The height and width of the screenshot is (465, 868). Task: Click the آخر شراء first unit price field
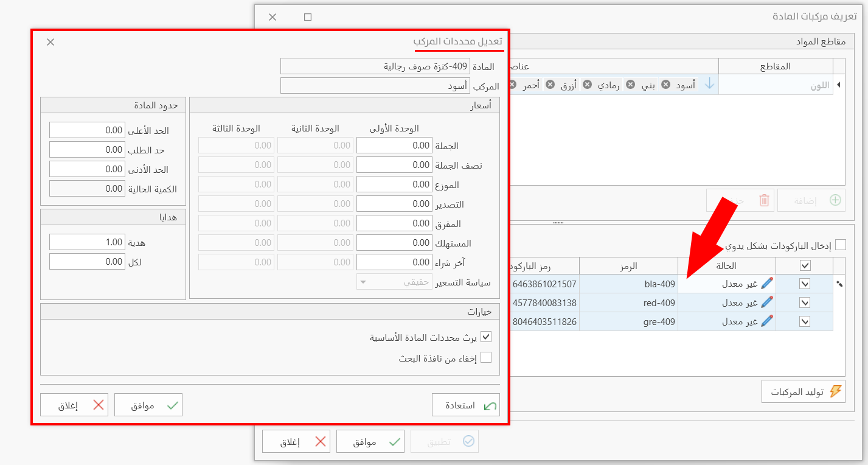click(x=394, y=262)
